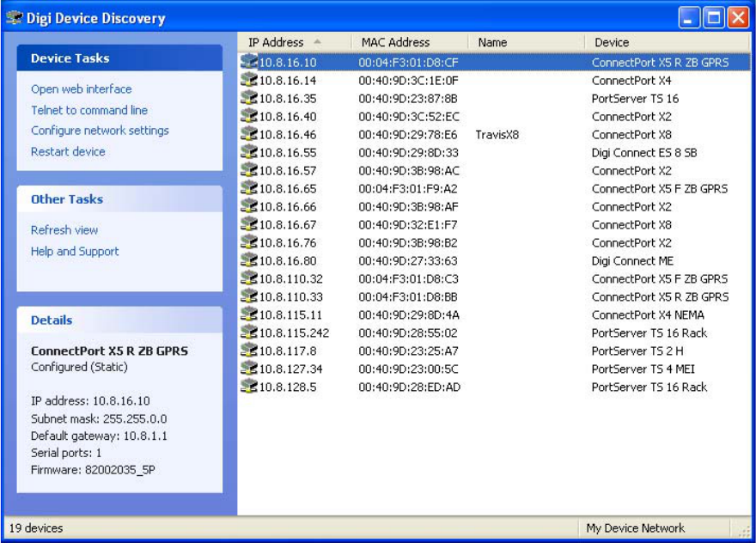Click device icon for 10.8.115.11
This screenshot has height=543, width=756.
pyautogui.click(x=249, y=314)
